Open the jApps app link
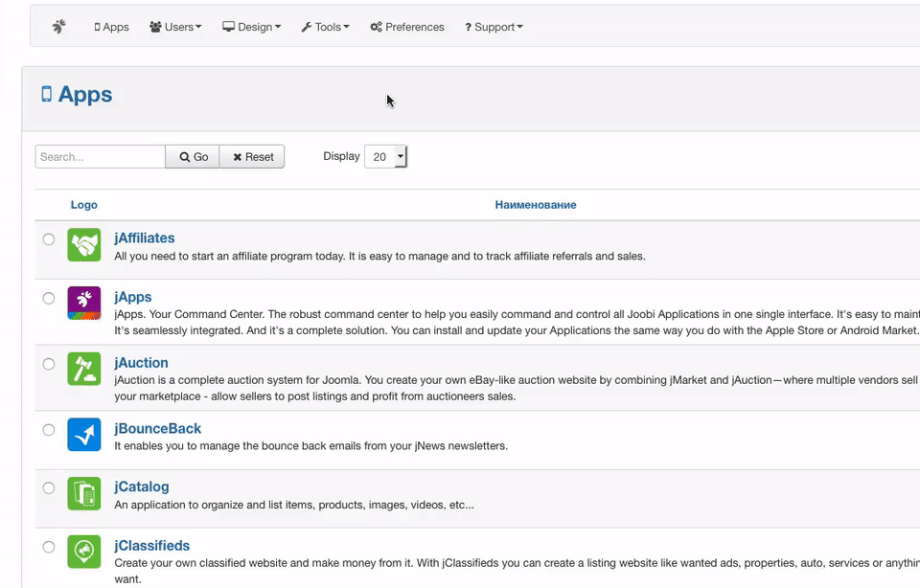Image resolution: width=920 pixels, height=588 pixels. tap(133, 297)
